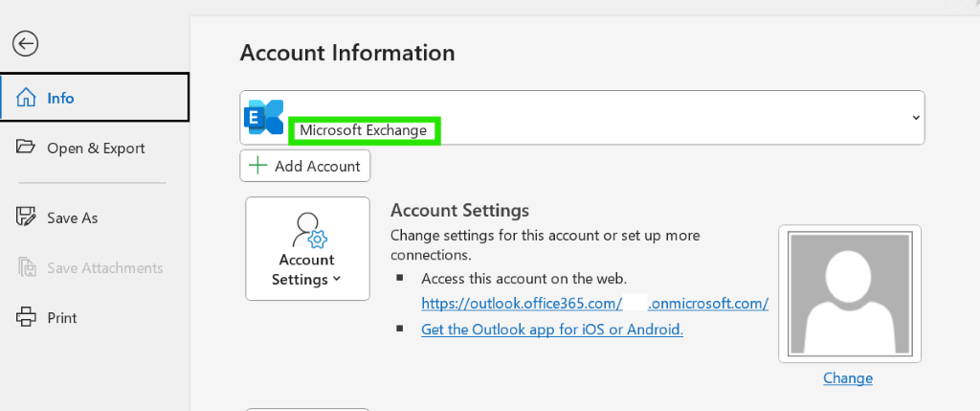Click the Open & Export folder icon
Screen dimensions: 980x411
tap(26, 147)
